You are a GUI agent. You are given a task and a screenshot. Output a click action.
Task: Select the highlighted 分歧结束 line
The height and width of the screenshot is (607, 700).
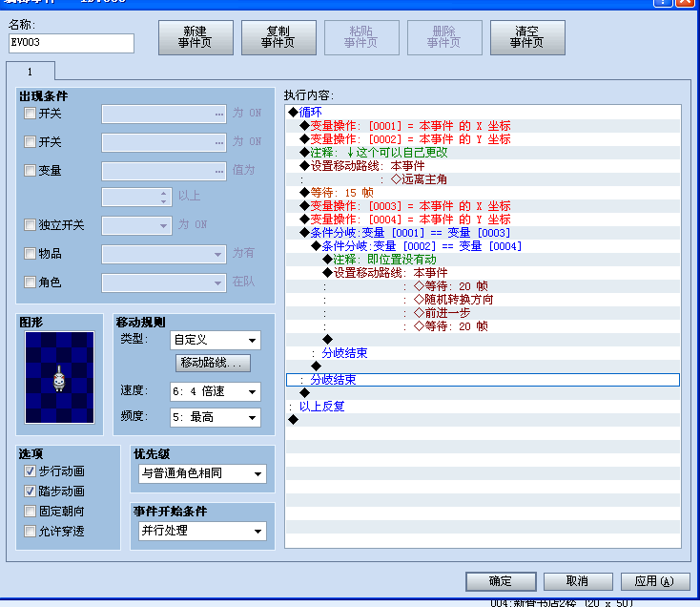483,380
